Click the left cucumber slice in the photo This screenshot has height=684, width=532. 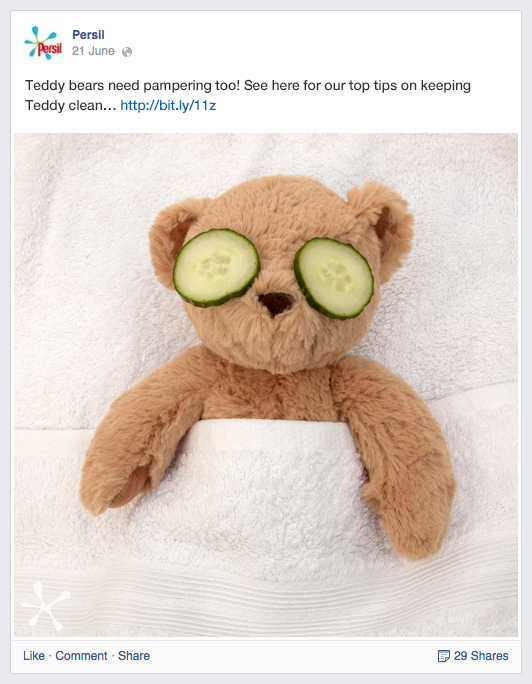click(x=216, y=267)
